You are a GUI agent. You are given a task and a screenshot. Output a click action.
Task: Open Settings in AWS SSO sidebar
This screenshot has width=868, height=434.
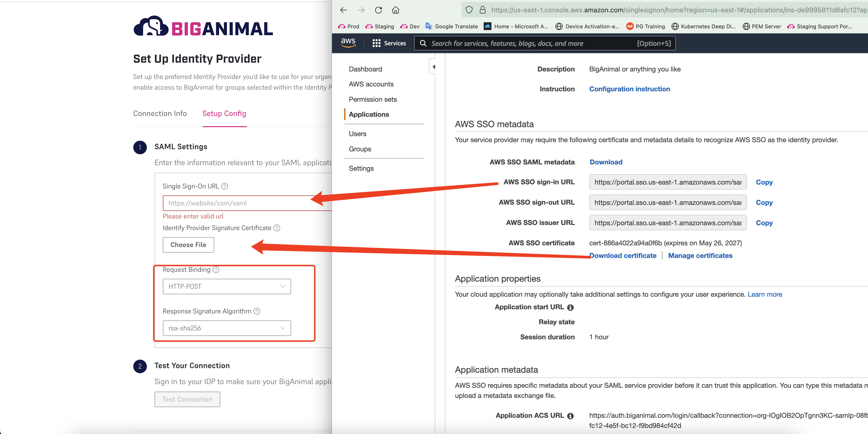tap(361, 168)
